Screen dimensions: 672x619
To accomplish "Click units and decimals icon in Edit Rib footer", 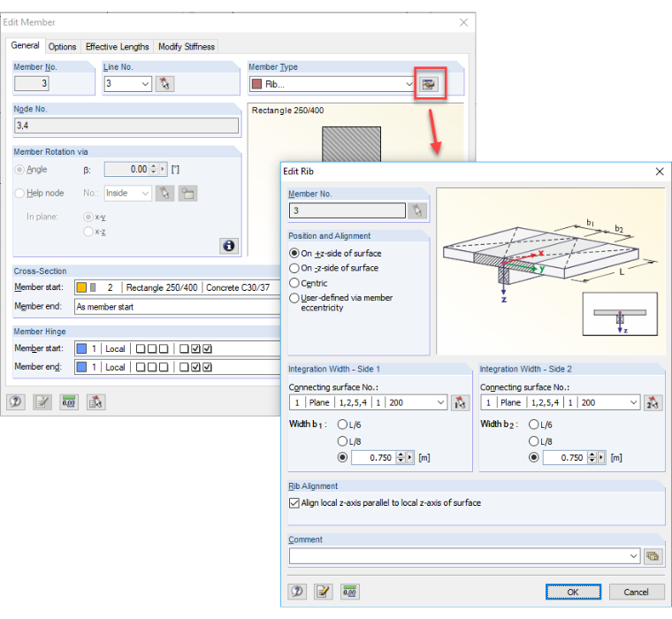I will pyautogui.click(x=350, y=592).
